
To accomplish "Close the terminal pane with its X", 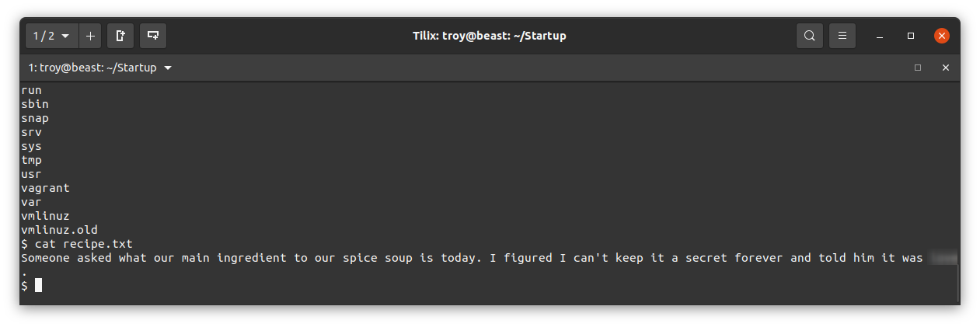I will (x=946, y=68).
